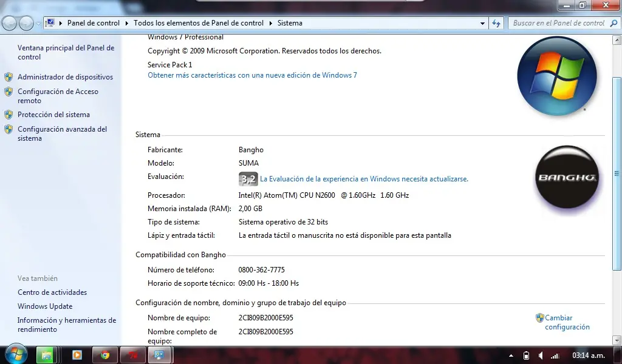Open Información y herramientas de rendimiento
The image size is (622, 364).
67,325
